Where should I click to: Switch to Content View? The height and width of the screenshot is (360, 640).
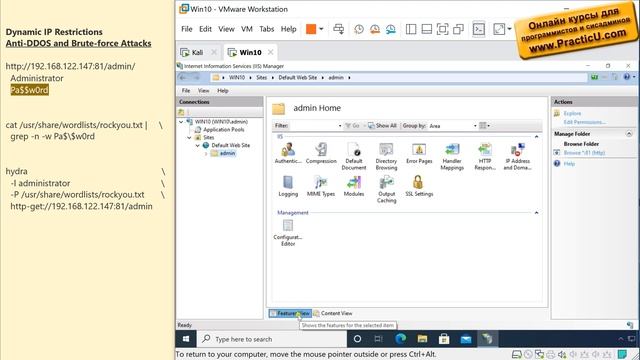[333, 313]
